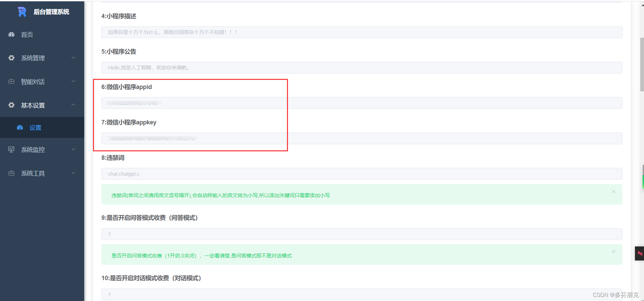
Task: Click the 首页 dashboard icon
Action: coord(11,34)
